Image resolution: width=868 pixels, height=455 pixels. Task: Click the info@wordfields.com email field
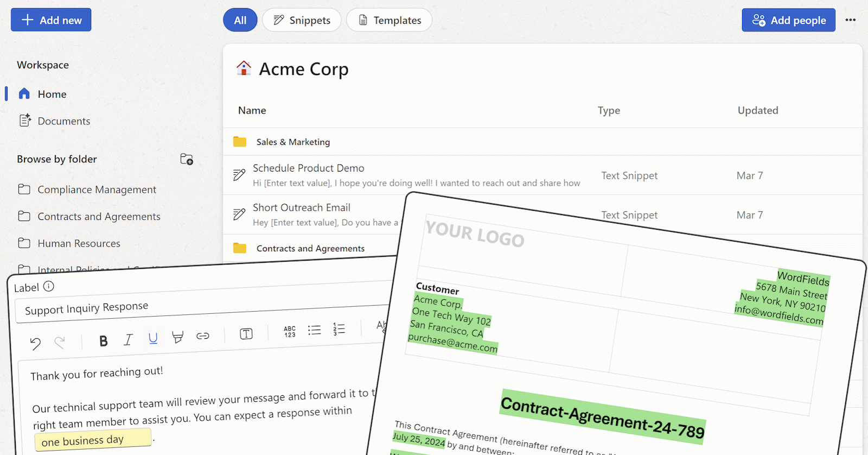(779, 315)
